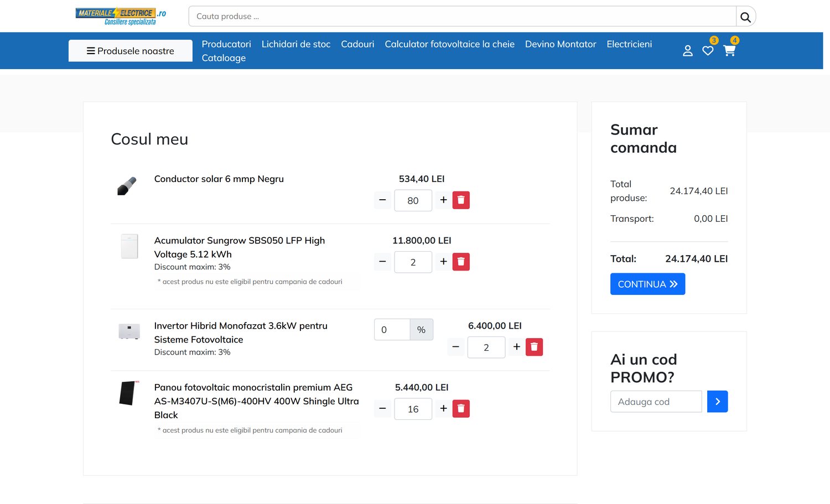Screen dimensions: 830x504
Task: Delete Panou fotovoltaic AEG from cart
Action: coord(461,409)
